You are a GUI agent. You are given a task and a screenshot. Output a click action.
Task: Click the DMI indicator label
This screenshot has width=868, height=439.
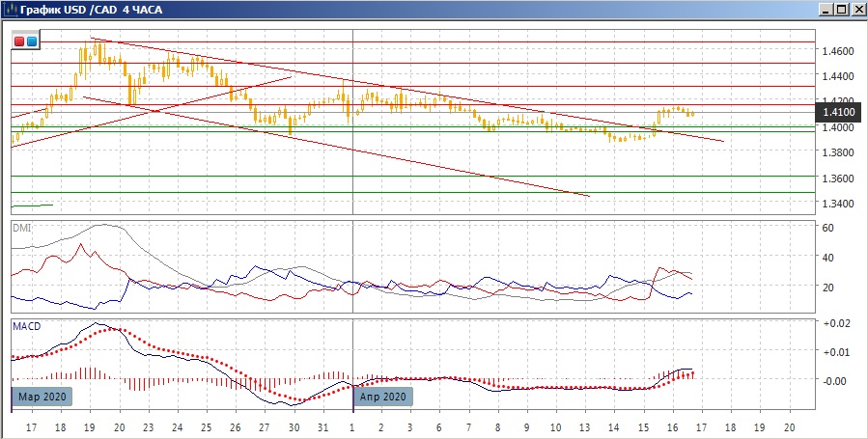point(22,228)
